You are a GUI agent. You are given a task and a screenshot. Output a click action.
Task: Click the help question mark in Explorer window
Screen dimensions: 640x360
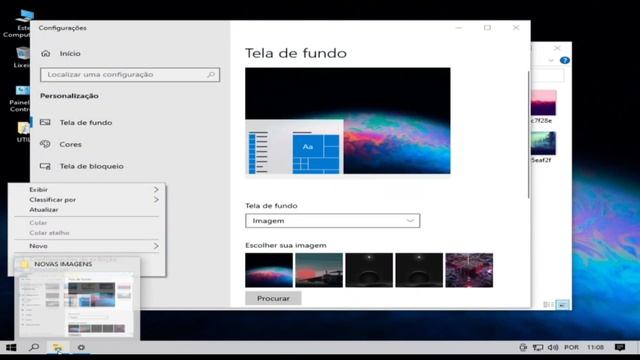tap(565, 60)
